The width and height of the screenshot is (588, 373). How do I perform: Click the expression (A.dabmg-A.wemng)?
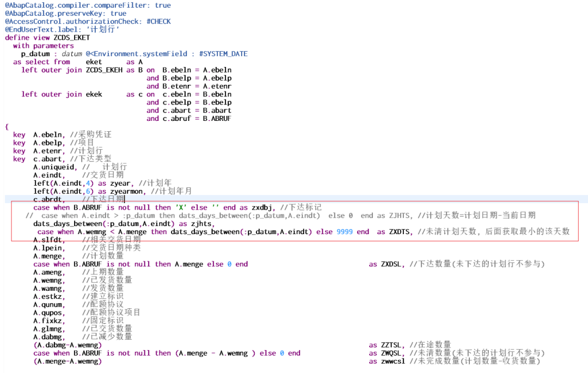click(x=68, y=345)
